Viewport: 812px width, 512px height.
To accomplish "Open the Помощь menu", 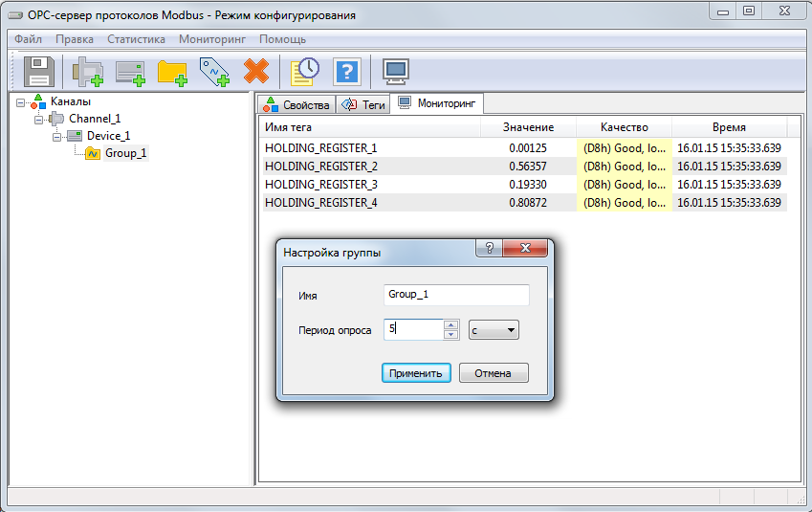I will tap(283, 39).
